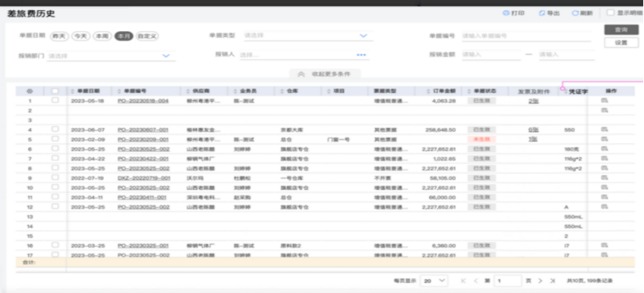Click the 打印 print icon
Viewport: 644px width, 293px height.
click(506, 13)
